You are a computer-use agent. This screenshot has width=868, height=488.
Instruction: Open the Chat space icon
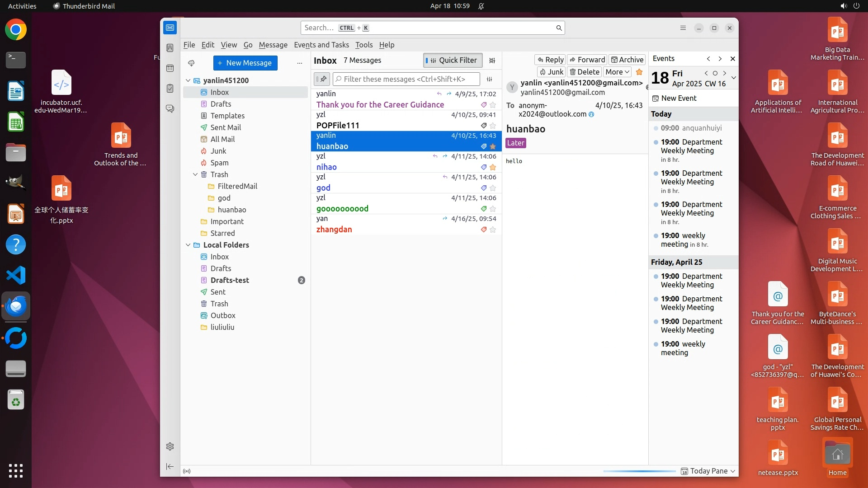pyautogui.click(x=170, y=109)
